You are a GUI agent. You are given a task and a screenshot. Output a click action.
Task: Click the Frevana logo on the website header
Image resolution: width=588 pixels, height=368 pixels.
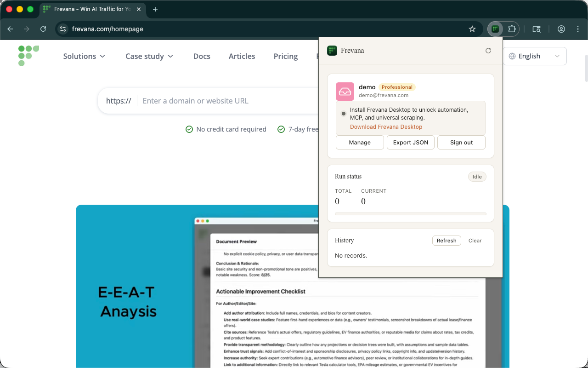pos(28,56)
